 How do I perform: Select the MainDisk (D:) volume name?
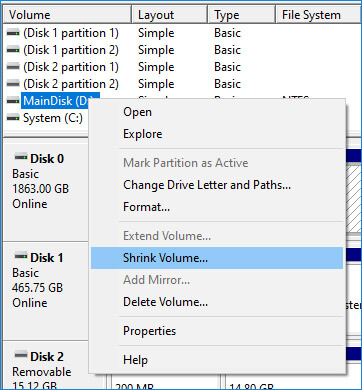57,101
